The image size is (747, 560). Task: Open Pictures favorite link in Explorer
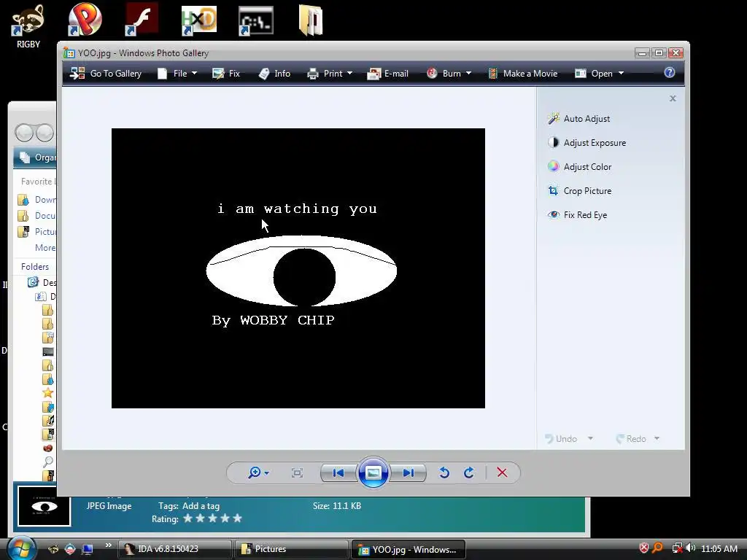point(36,231)
